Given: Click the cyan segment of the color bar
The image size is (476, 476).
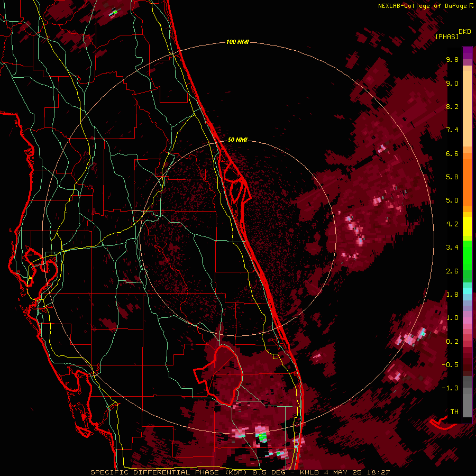Looking at the screenshot, I should pos(467,291).
